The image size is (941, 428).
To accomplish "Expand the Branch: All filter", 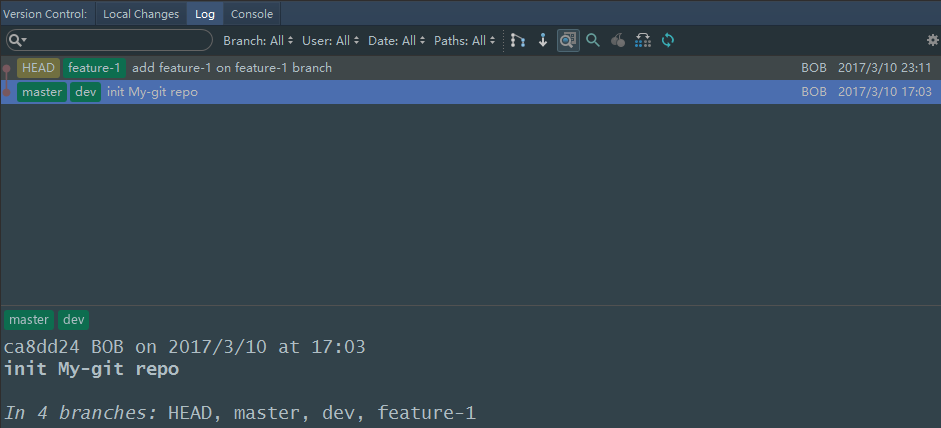I will [x=258, y=41].
